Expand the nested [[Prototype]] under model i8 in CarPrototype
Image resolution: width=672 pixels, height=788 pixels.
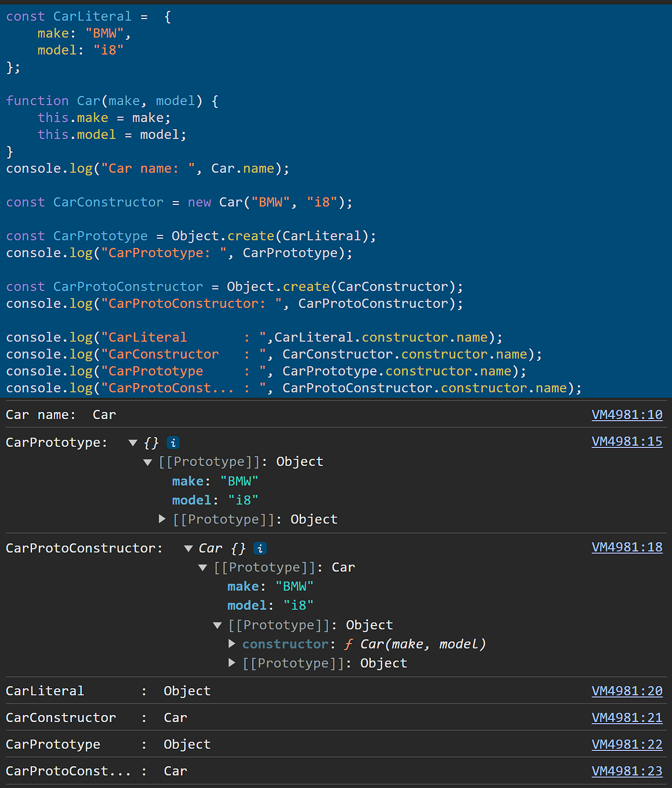coord(162,519)
